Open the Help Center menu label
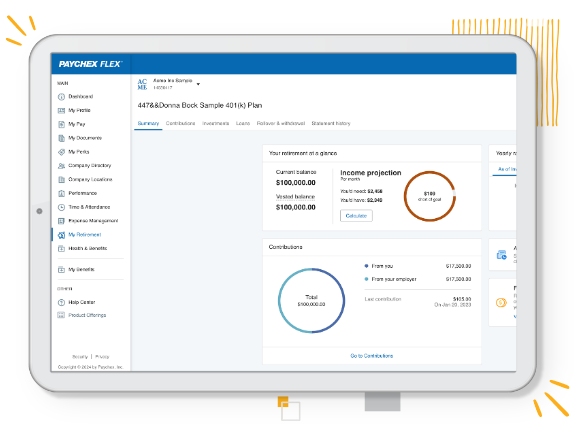This screenshot has width=578, height=445. pyautogui.click(x=82, y=302)
